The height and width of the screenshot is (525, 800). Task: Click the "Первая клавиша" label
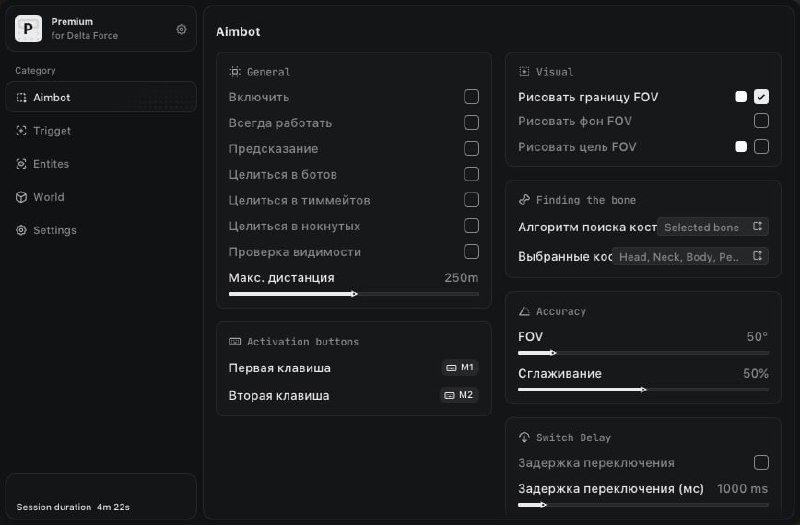click(279, 368)
